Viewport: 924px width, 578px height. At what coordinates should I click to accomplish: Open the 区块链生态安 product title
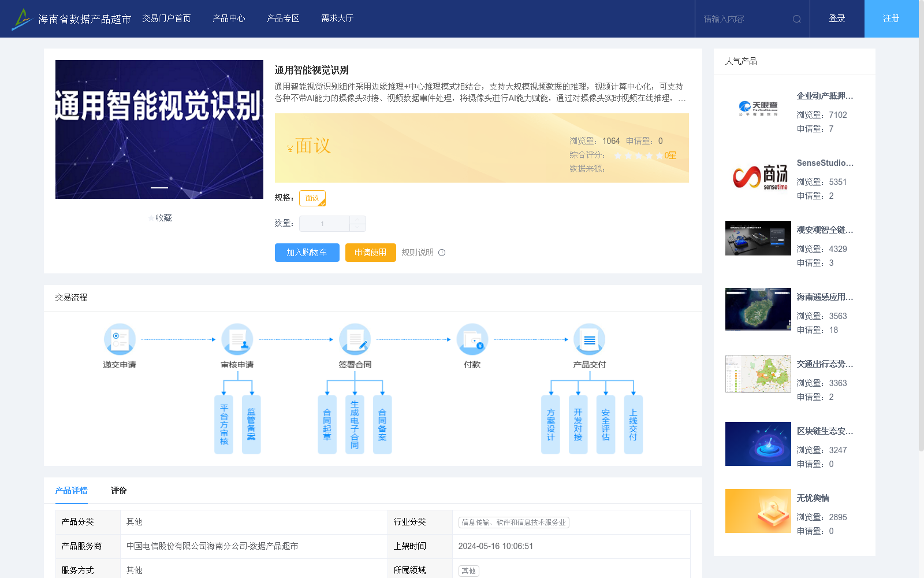click(x=825, y=431)
